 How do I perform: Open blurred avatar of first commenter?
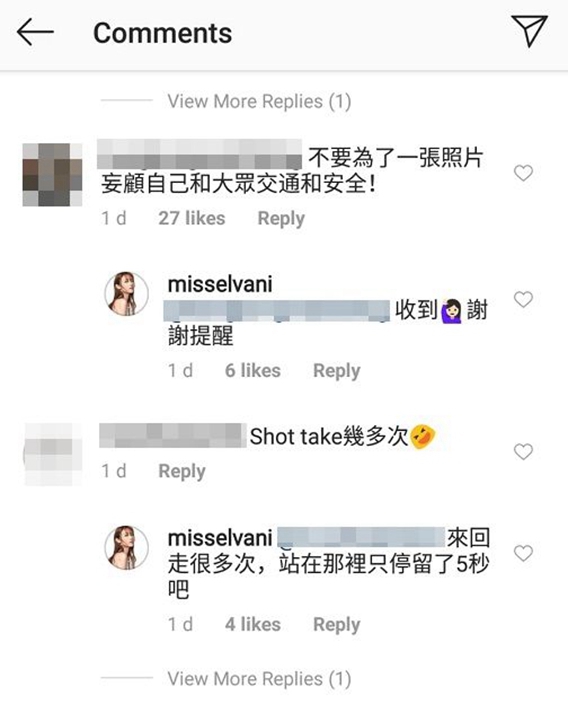(52, 174)
